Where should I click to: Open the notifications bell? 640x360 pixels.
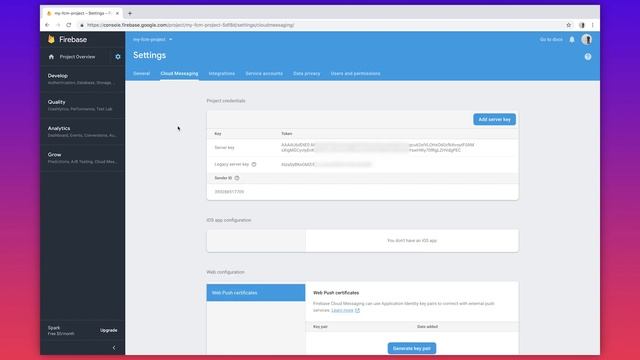click(572, 40)
